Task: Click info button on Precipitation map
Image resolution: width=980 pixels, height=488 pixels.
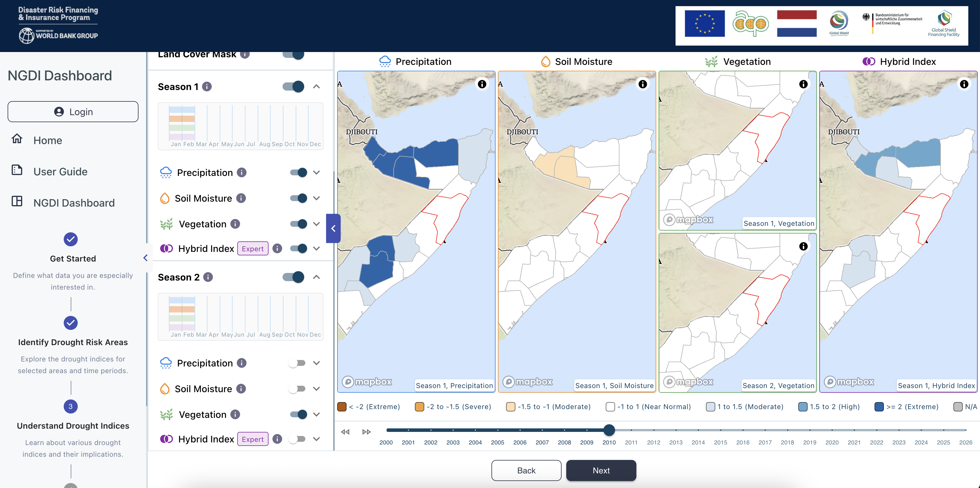Action: 482,84
